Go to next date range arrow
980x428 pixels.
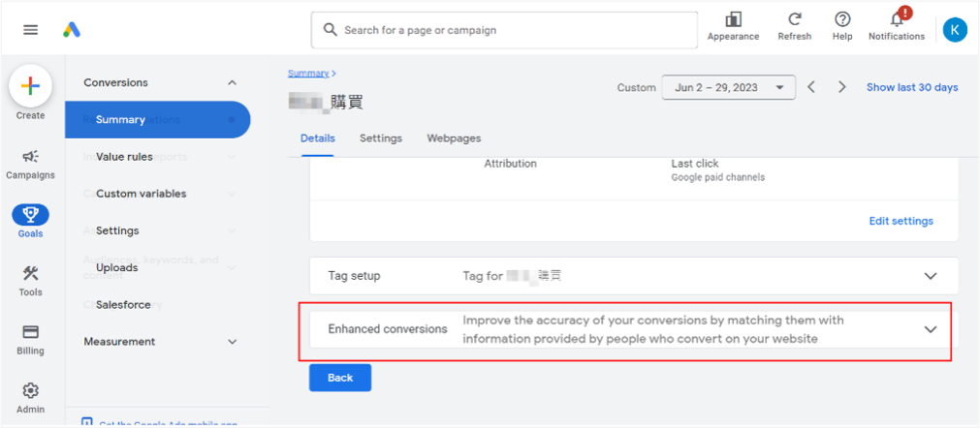(842, 87)
